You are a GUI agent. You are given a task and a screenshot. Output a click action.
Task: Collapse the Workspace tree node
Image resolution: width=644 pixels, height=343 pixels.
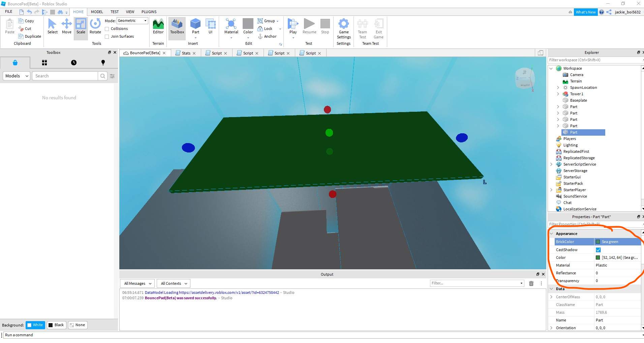click(551, 68)
